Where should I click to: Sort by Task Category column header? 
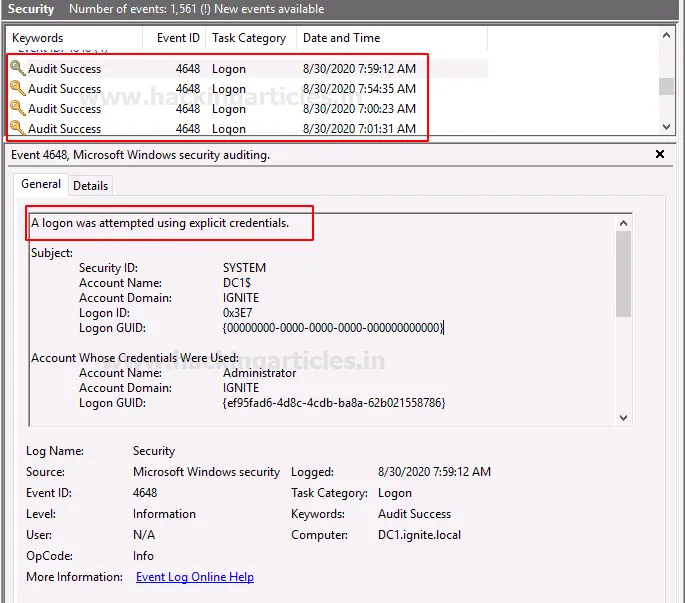249,38
